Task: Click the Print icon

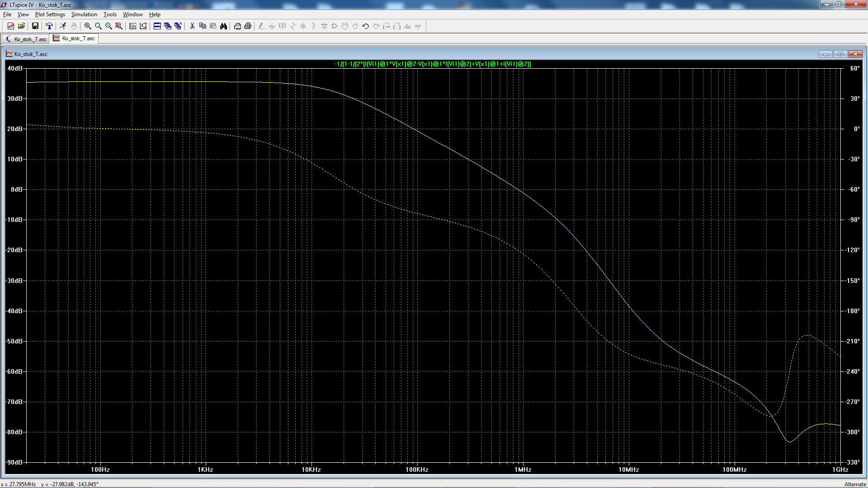Action: (x=248, y=26)
